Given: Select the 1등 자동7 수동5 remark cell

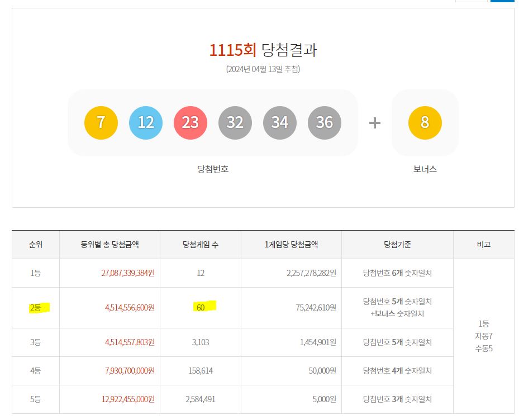Looking at the screenshot, I should tap(484, 342).
